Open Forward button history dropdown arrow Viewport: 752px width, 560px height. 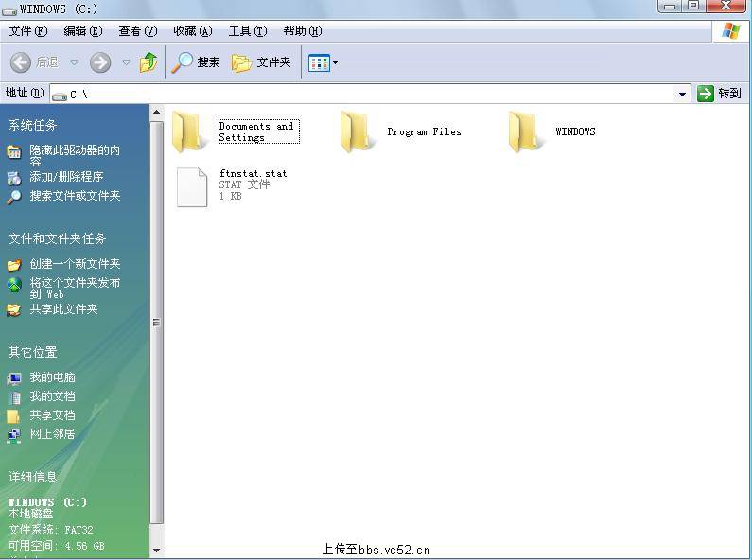click(126, 62)
